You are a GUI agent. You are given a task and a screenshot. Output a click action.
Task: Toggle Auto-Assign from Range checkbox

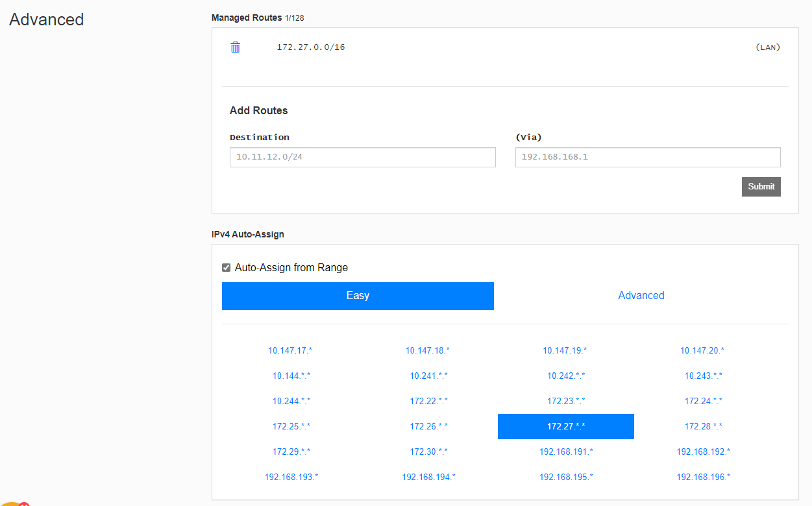tap(227, 267)
